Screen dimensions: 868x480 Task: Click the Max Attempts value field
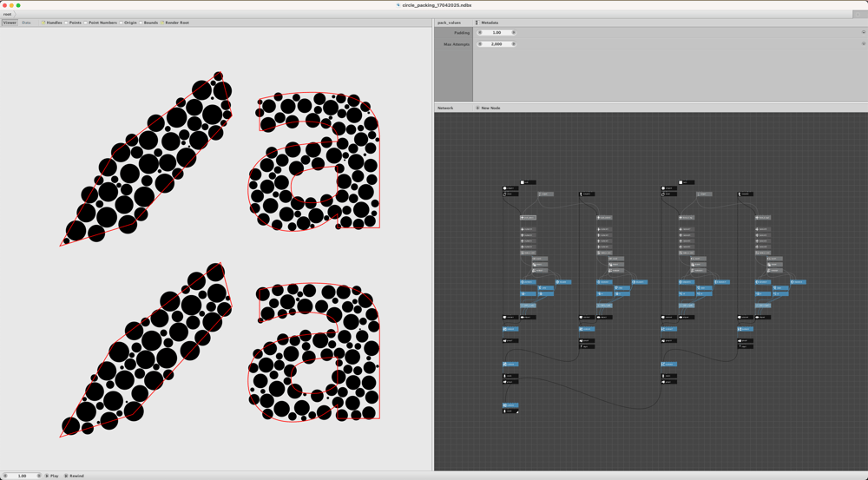click(x=496, y=43)
